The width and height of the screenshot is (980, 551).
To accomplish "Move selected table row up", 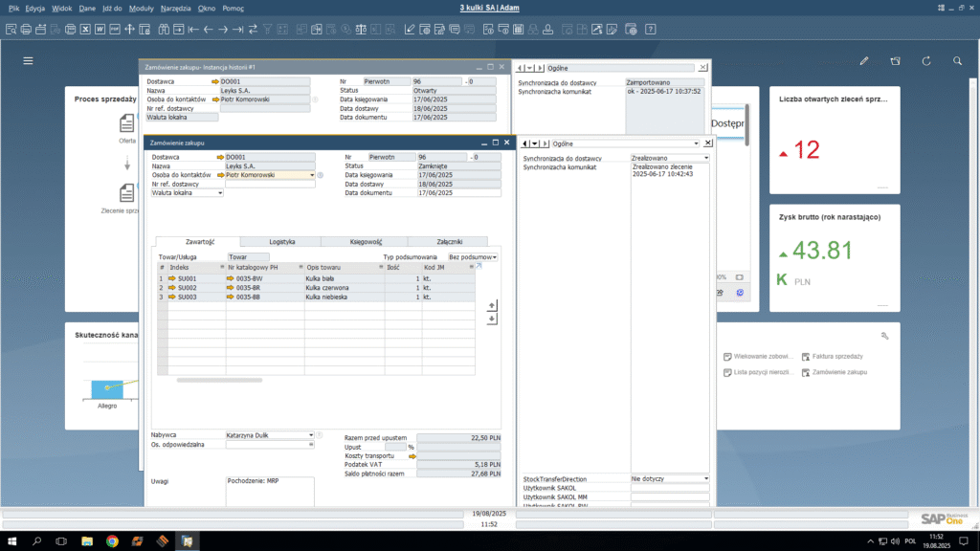I will (492, 305).
